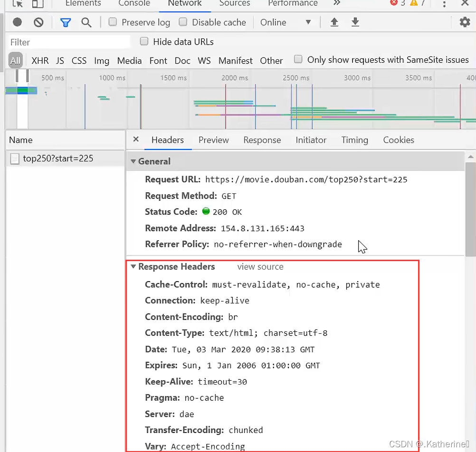Click the scrollbar up arrow
The width and height of the screenshot is (476, 452).
coord(470,157)
